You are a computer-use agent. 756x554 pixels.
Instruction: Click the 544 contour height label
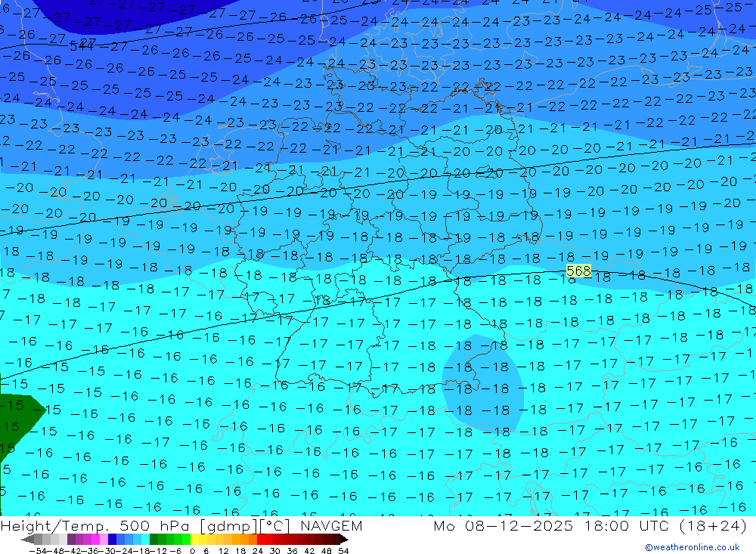click(81, 46)
